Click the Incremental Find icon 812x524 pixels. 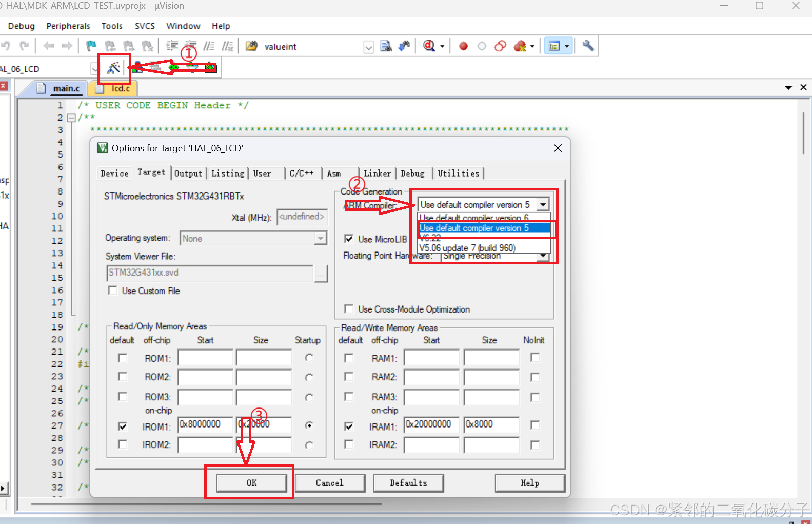405,46
